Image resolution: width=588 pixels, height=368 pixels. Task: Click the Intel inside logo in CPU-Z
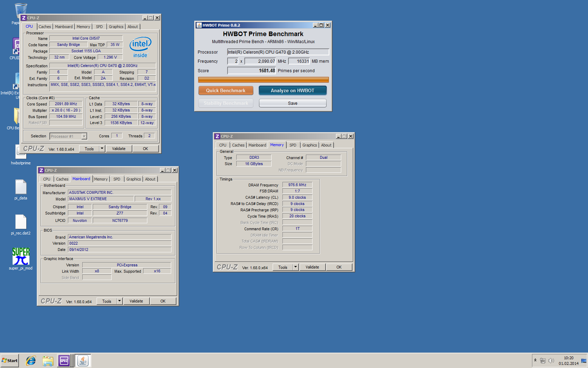click(x=140, y=47)
